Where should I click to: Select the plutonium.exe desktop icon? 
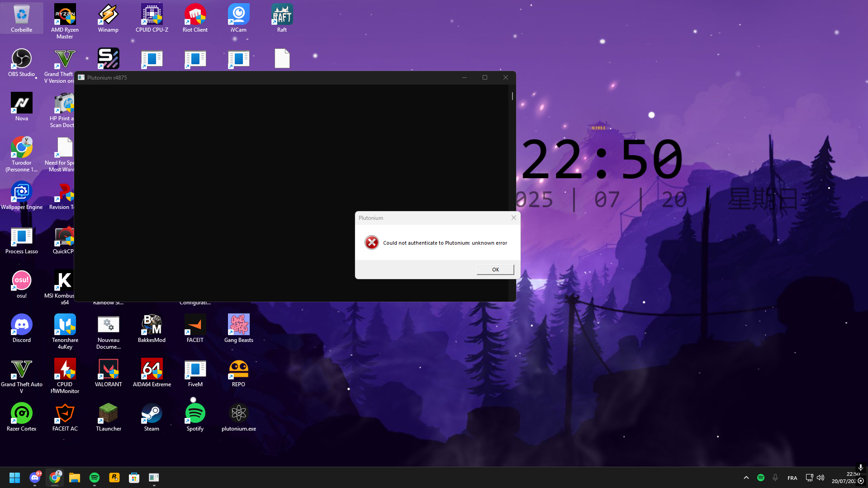click(238, 417)
